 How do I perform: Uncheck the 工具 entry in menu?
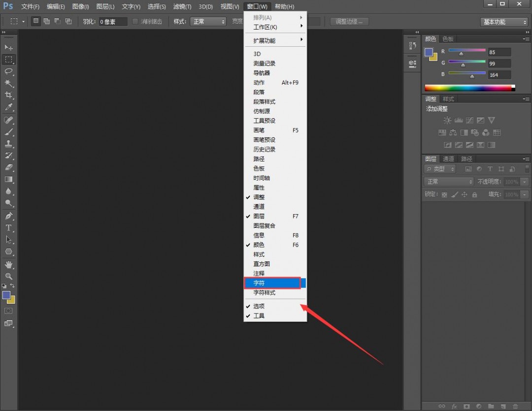(x=259, y=316)
